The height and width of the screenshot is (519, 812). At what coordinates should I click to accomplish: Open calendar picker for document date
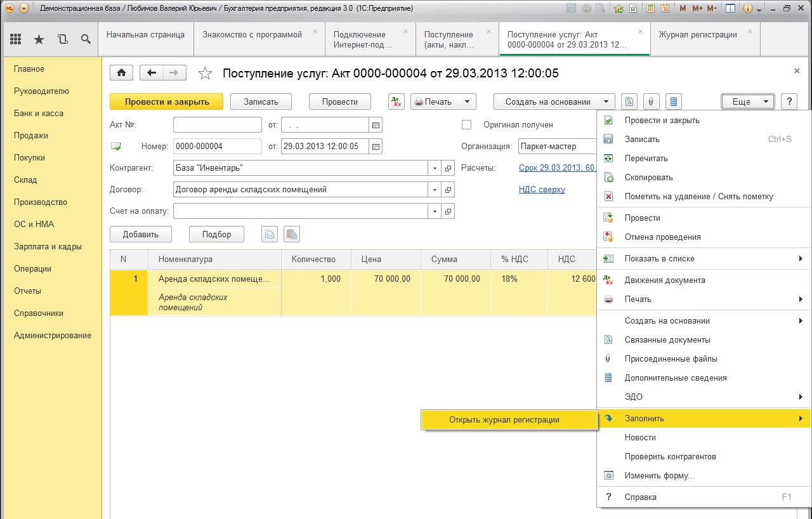point(376,147)
